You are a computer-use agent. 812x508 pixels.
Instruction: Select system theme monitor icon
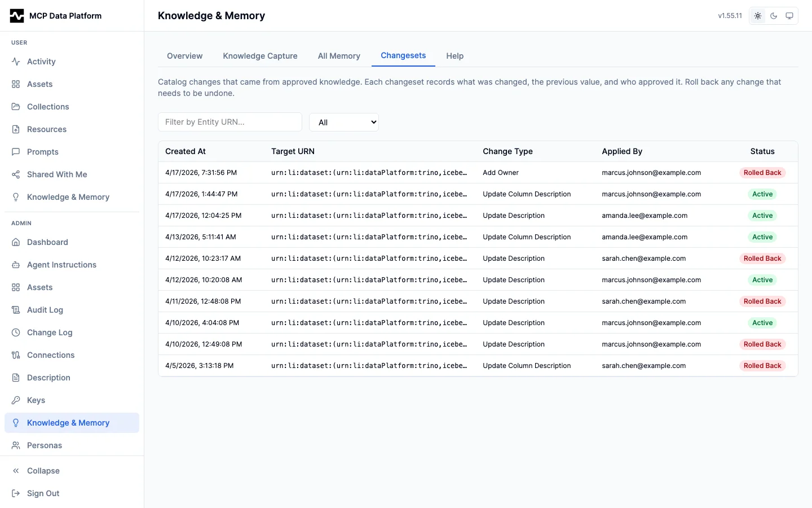coord(789,16)
